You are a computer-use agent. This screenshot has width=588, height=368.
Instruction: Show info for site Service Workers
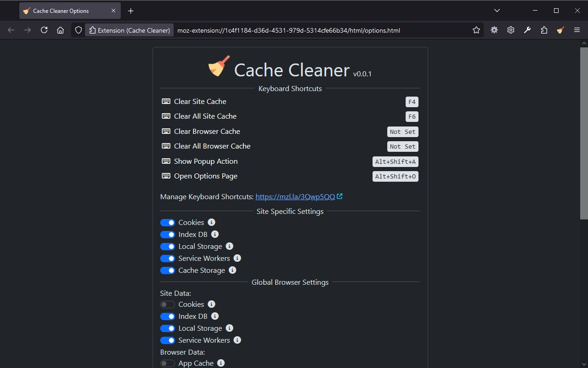(237, 258)
